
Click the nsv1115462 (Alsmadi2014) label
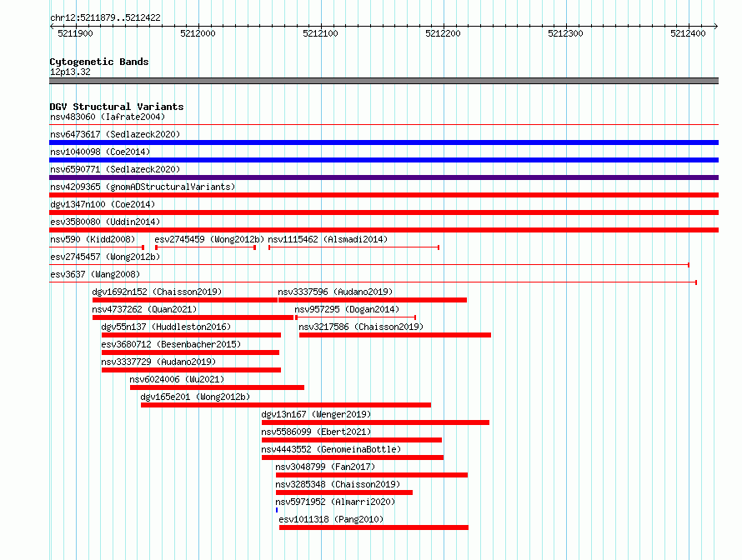click(328, 239)
